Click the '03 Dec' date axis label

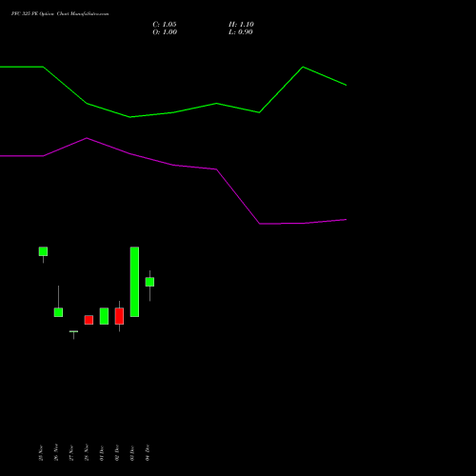coord(132,453)
